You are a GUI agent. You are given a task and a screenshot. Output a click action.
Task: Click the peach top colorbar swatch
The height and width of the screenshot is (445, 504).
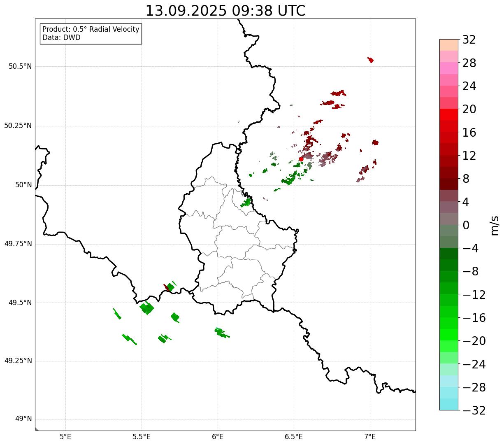[x=448, y=45]
